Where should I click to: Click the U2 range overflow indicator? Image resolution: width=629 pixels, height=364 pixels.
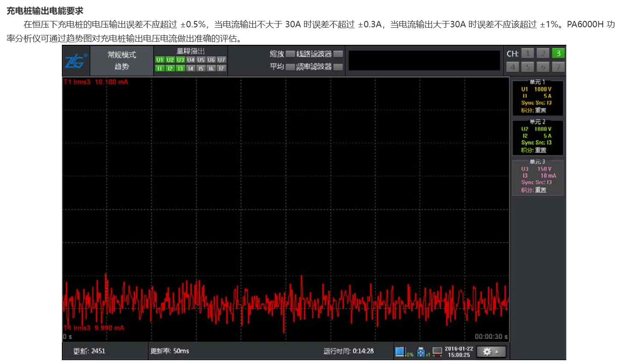coord(170,60)
